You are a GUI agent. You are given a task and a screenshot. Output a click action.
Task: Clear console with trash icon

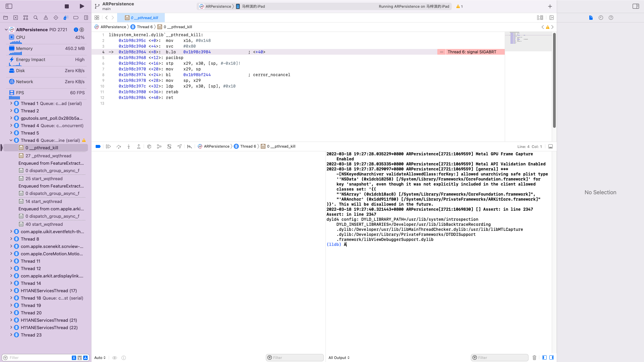534,358
